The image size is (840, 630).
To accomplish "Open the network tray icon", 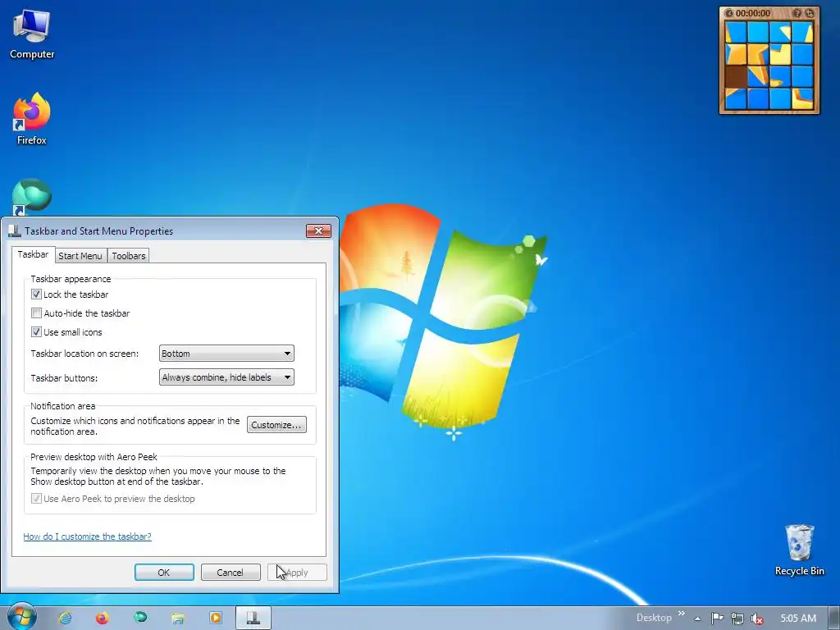I will tap(737, 619).
